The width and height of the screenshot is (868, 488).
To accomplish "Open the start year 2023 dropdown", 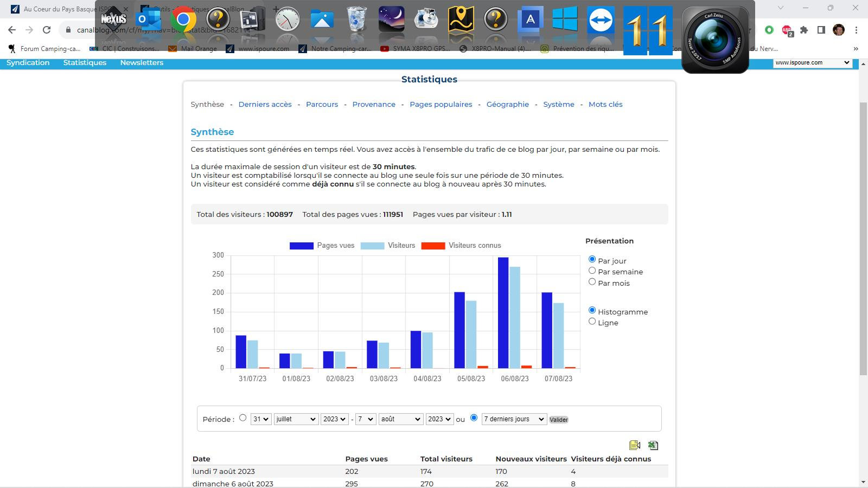I will pyautogui.click(x=334, y=419).
